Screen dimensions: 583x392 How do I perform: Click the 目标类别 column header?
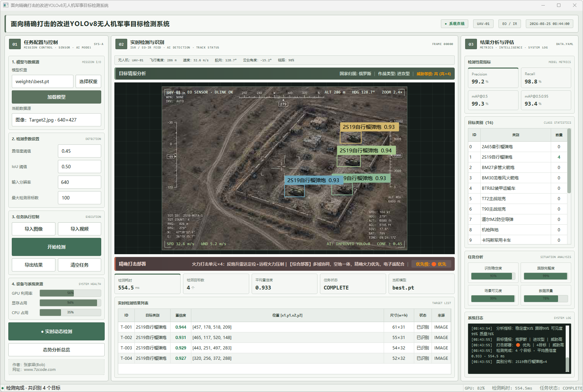pos(153,315)
